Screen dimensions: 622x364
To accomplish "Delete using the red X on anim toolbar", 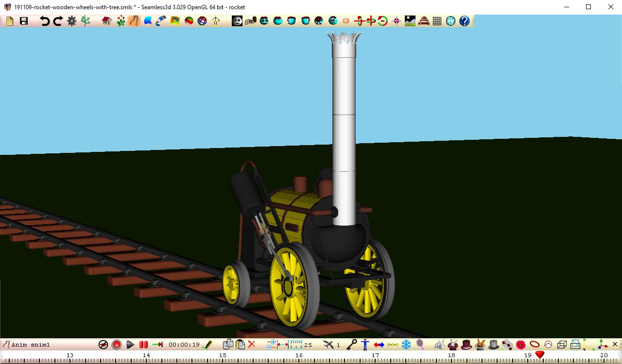I will (251, 345).
